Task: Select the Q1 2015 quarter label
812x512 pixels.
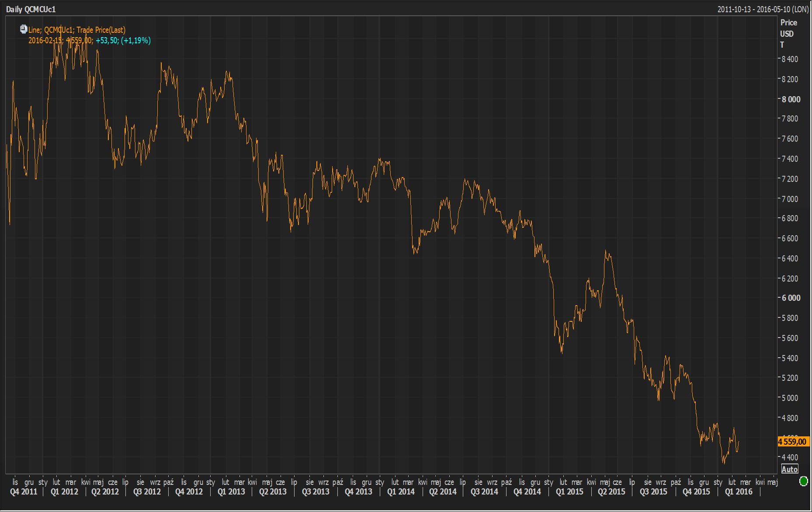Action: tap(569, 491)
